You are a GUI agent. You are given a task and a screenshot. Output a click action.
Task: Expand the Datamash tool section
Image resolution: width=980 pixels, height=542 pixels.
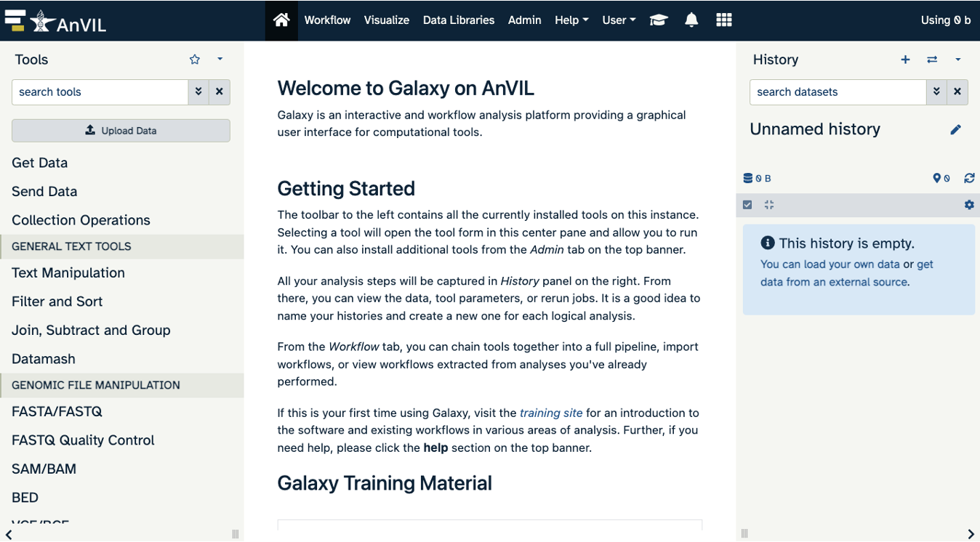[44, 359]
